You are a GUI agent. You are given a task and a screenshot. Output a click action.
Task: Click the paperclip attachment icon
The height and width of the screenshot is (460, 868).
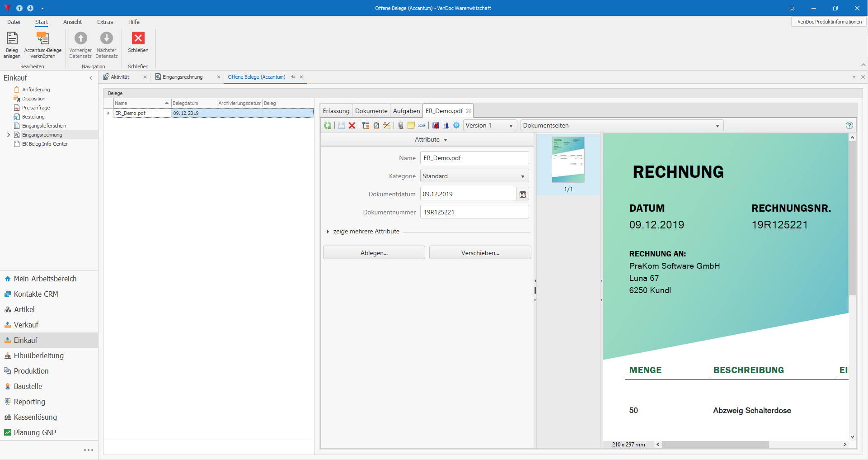tap(400, 126)
